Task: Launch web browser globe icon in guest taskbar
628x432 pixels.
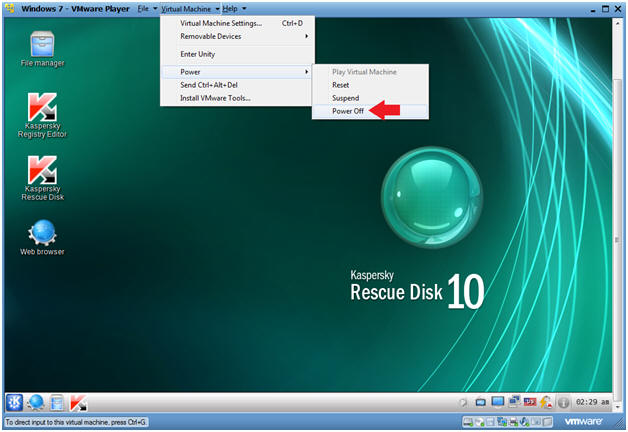Action: tap(36, 402)
